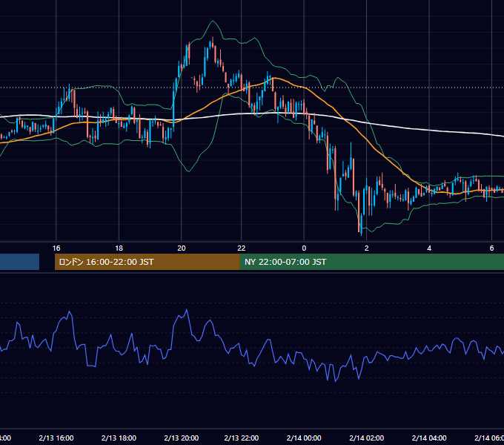Click hour label 22 under price chart
This screenshot has height=445, width=504.
[242, 248]
